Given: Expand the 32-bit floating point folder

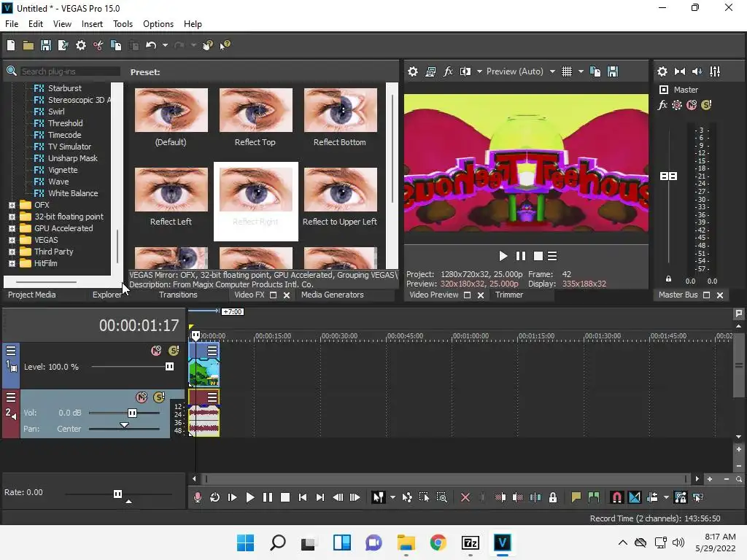Looking at the screenshot, I should 12,217.
